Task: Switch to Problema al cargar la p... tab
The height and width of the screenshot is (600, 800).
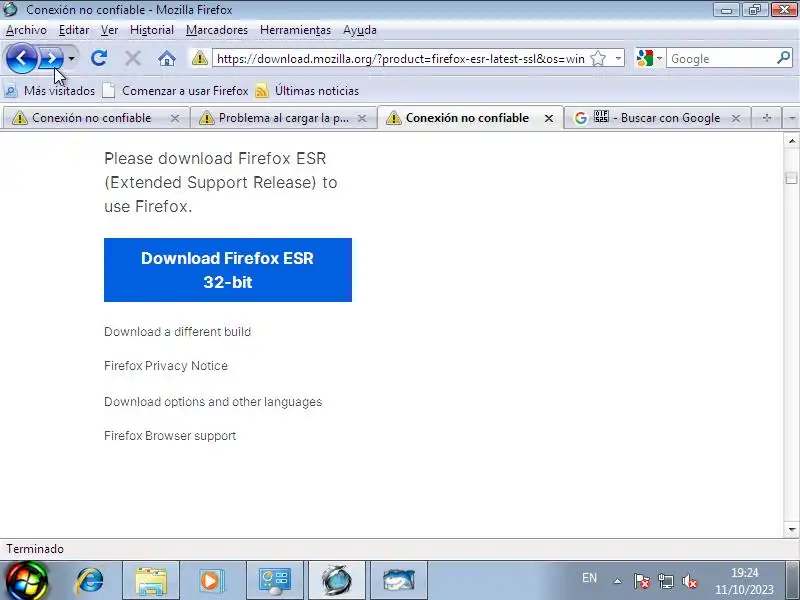Action: pos(278,118)
